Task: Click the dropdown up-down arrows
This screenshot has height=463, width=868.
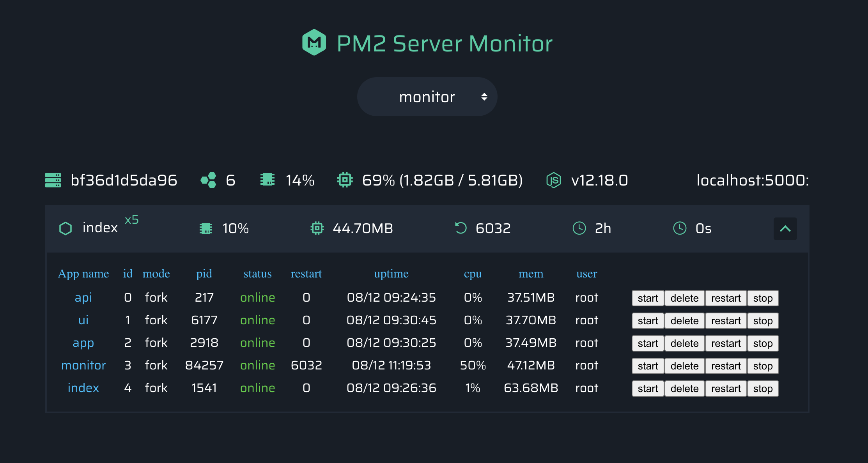Action: (484, 97)
